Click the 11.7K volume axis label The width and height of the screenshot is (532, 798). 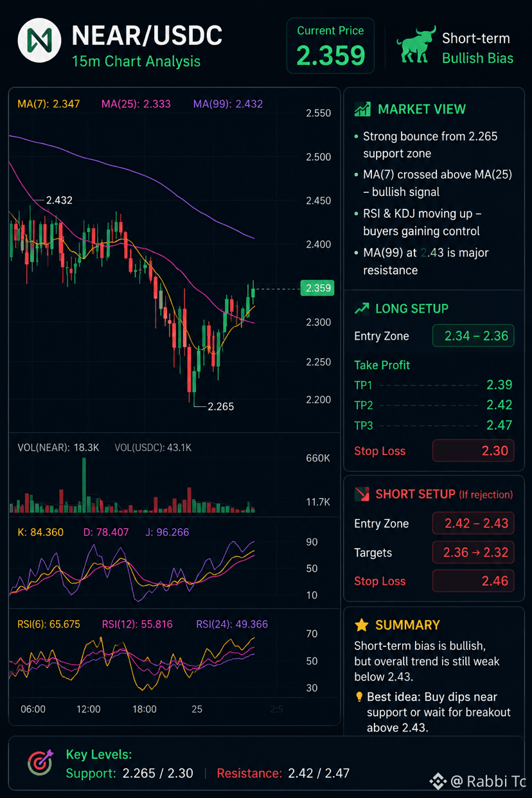coord(318,502)
